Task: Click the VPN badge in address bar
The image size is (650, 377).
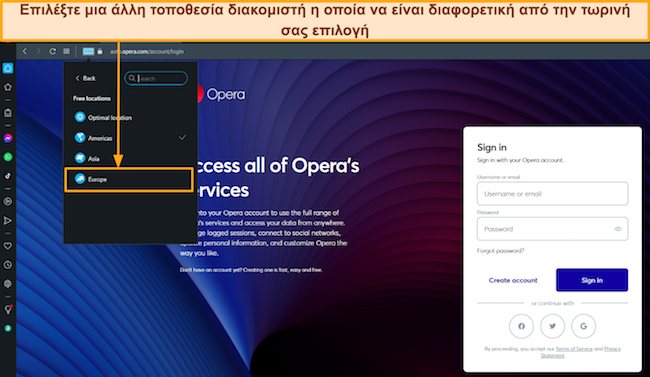Action: [x=88, y=51]
